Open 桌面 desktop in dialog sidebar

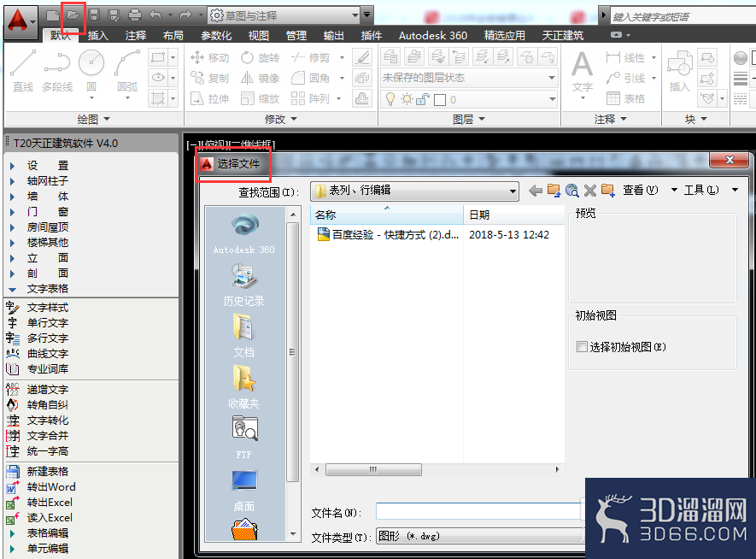point(244,491)
